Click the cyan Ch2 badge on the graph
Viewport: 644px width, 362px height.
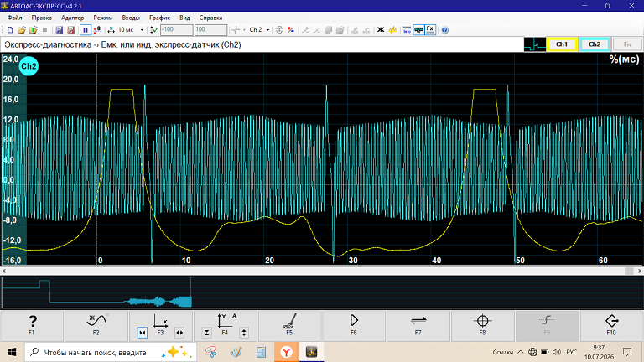tap(29, 66)
